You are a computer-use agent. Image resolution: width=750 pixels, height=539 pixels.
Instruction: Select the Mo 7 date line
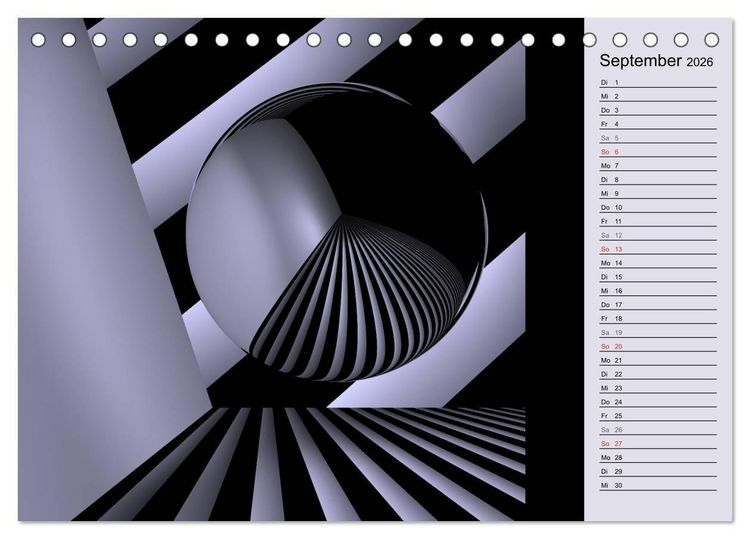[x=658, y=166]
